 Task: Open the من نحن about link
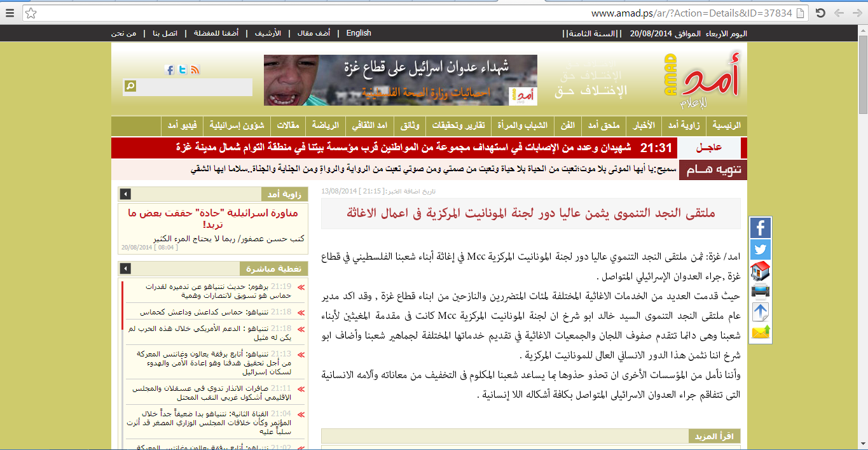(123, 33)
